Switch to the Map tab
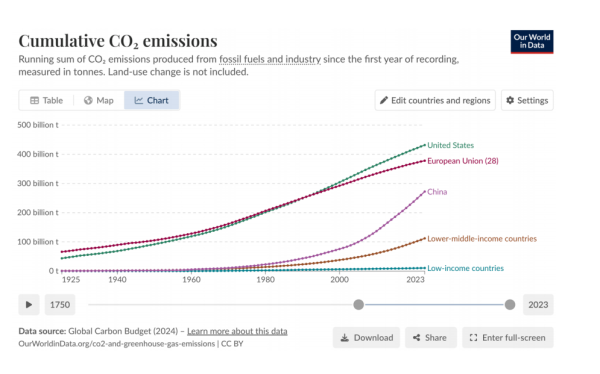 click(x=99, y=100)
